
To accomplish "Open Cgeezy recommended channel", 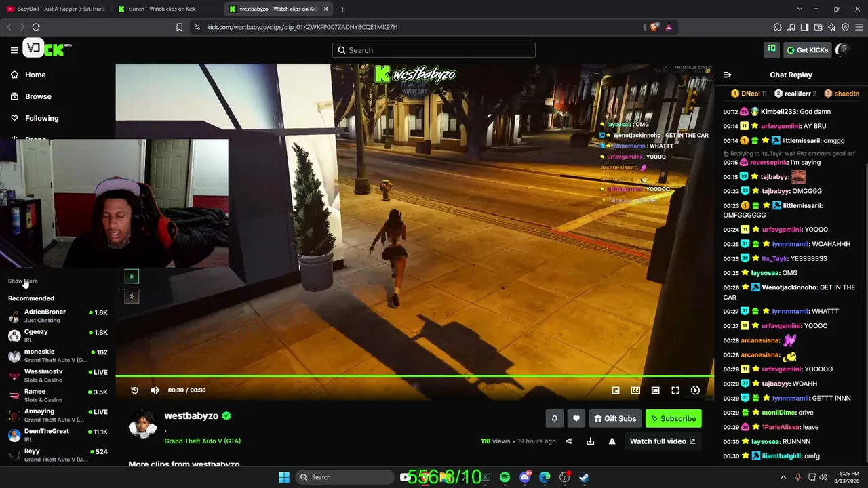I will coord(58,336).
